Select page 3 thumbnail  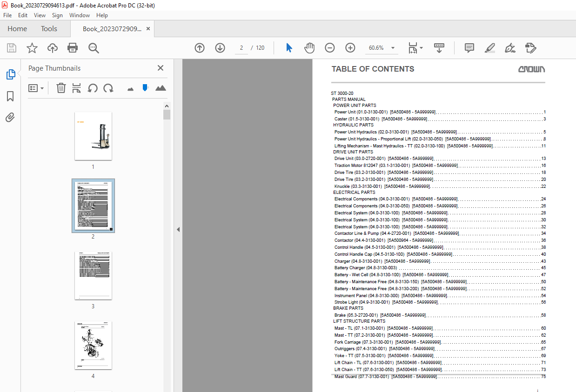tap(93, 275)
